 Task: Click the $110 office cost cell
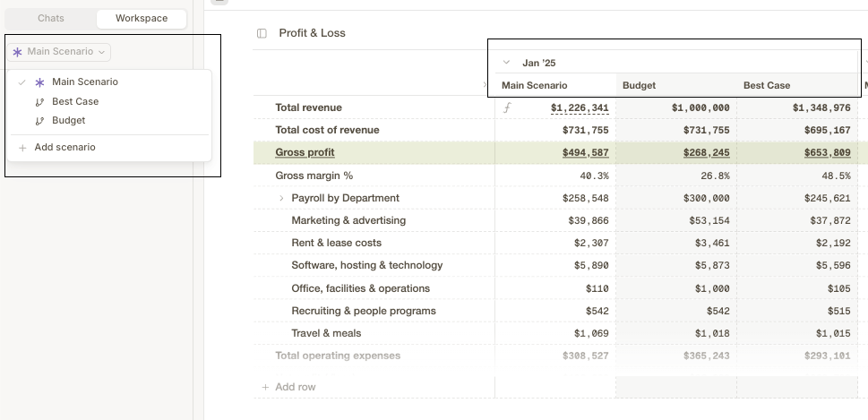597,289
